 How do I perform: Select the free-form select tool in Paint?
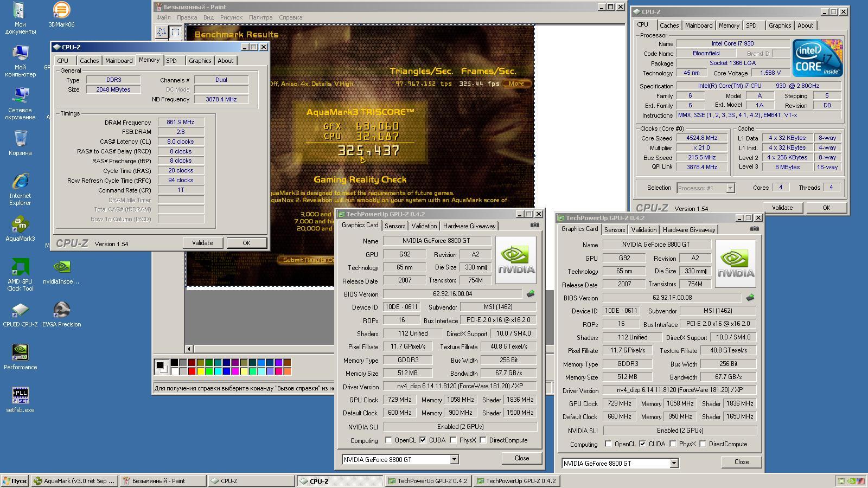tap(162, 32)
